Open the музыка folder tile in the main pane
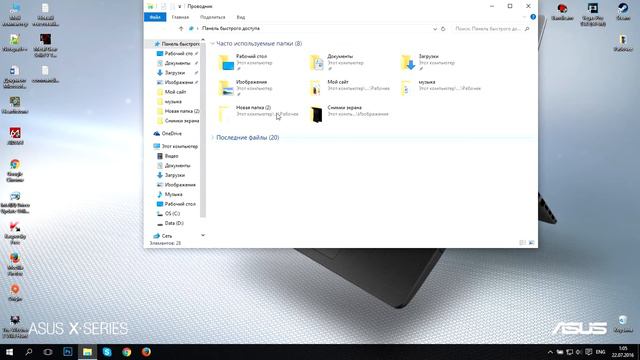Viewport: 640px width, 360px height. click(x=441, y=88)
